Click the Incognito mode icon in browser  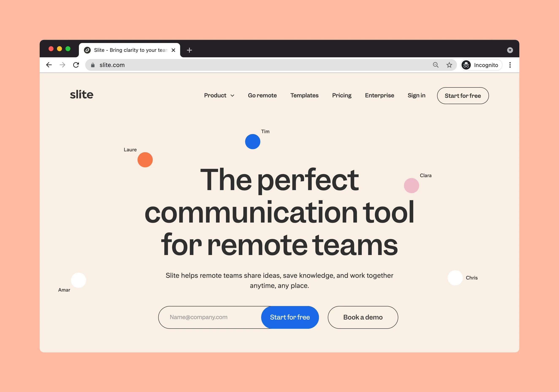pyautogui.click(x=466, y=65)
